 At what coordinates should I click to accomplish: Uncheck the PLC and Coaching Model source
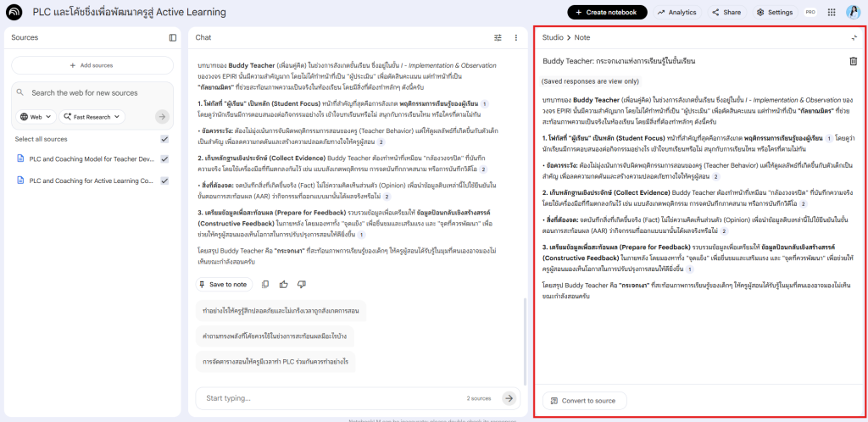pos(164,158)
